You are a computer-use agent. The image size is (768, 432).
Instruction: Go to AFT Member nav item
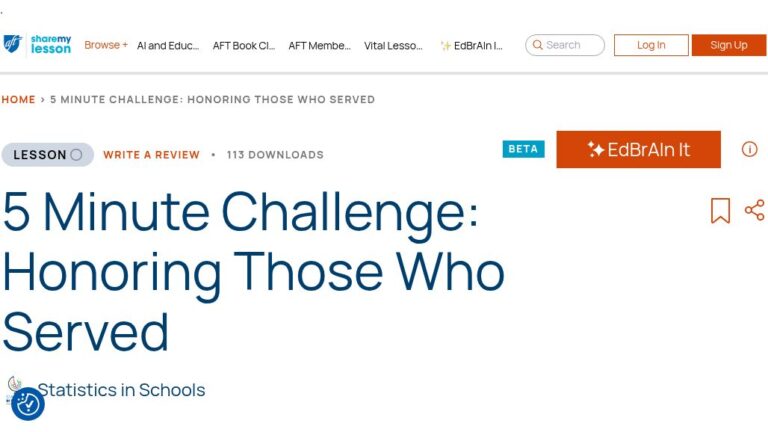point(319,45)
